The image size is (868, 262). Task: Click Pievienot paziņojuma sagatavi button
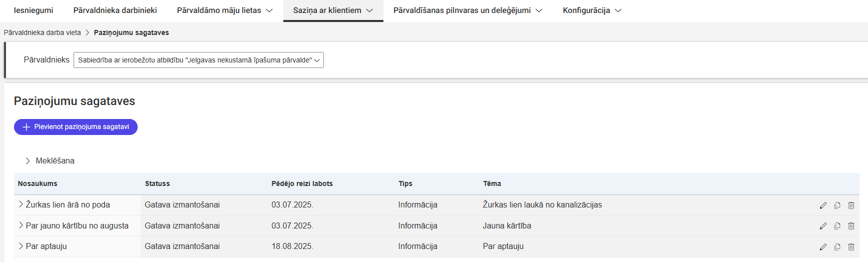tap(76, 127)
